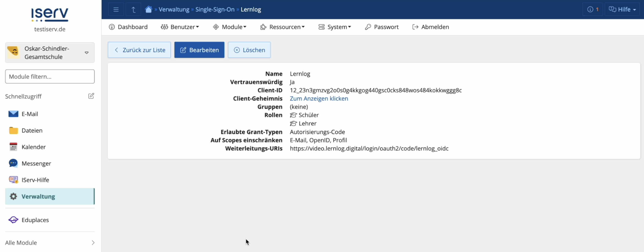Open the Hilfe dropdown menu

622,9
